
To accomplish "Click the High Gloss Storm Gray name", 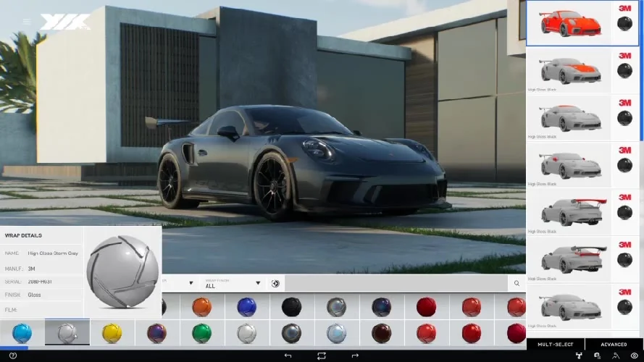I will pyautogui.click(x=53, y=253).
